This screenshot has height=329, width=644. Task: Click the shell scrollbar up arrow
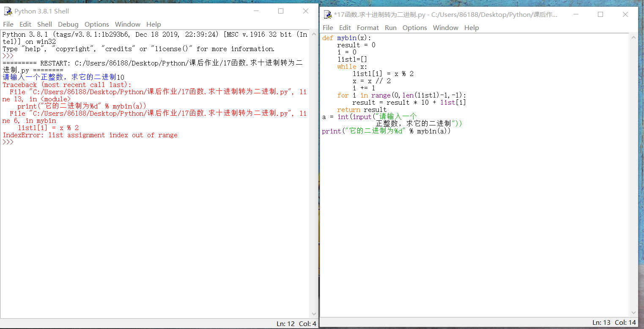314,33
